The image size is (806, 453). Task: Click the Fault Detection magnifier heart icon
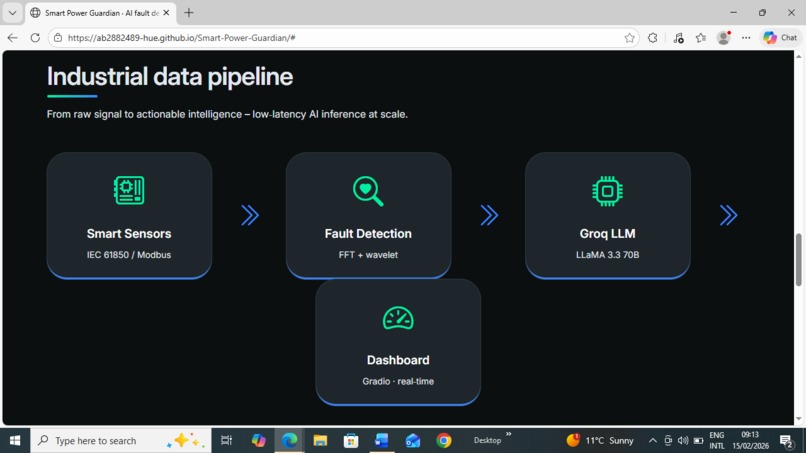coord(368,191)
